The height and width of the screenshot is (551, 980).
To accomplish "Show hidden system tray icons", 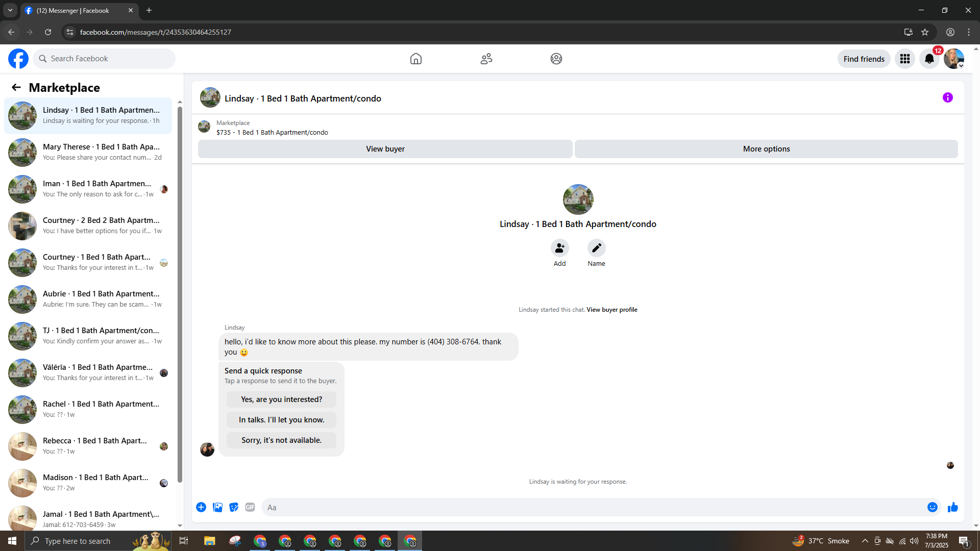I will pyautogui.click(x=865, y=541).
